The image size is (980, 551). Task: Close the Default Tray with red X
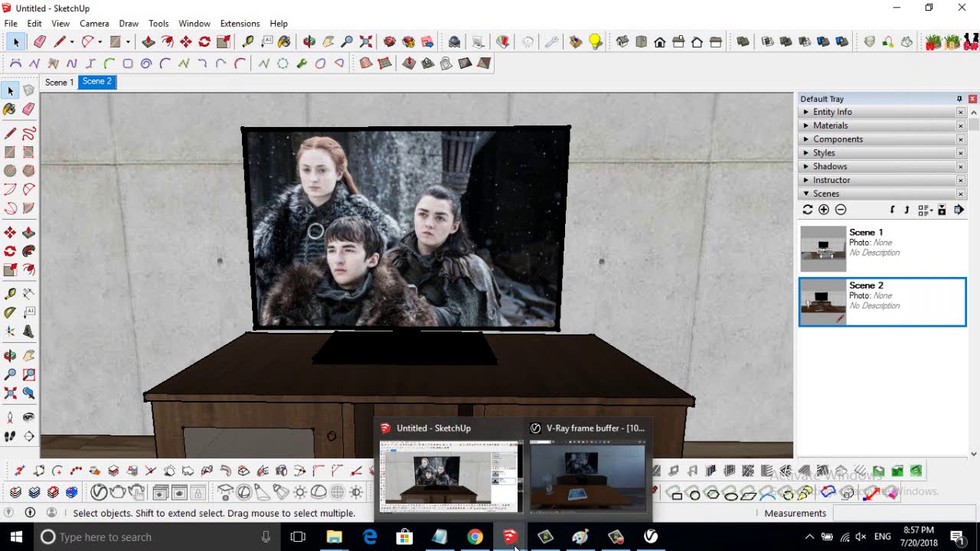[x=972, y=99]
